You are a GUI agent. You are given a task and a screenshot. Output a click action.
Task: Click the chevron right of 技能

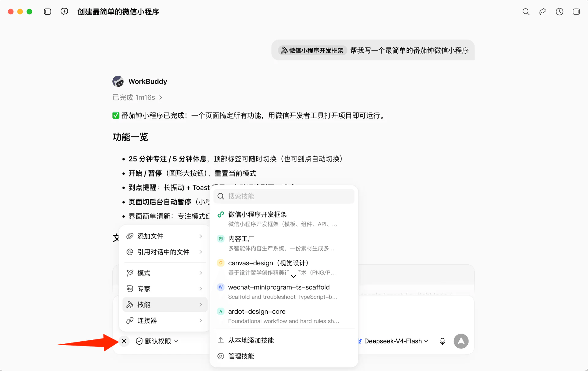click(x=201, y=305)
